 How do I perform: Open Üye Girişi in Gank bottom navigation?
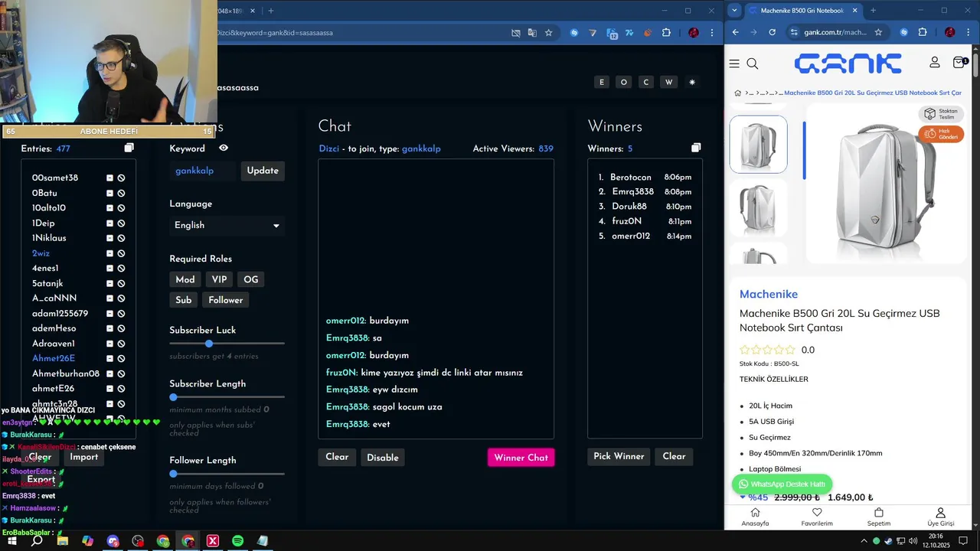941,517
